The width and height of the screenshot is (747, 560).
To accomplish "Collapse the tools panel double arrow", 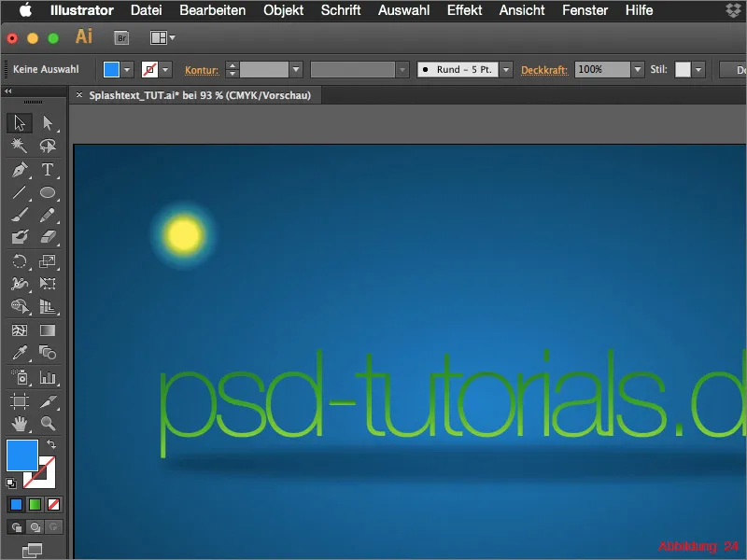I will coord(8,91).
